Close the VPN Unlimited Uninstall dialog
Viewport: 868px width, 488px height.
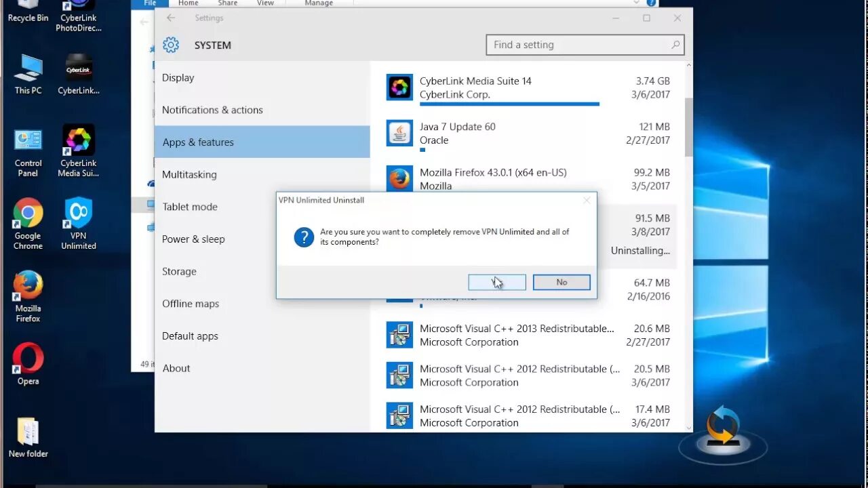click(587, 200)
